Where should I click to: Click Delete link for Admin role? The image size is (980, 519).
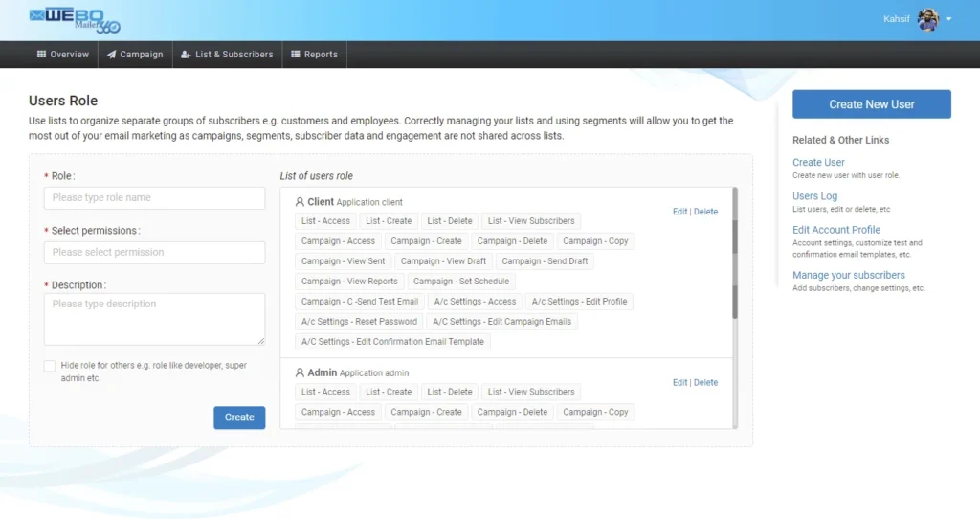(705, 382)
